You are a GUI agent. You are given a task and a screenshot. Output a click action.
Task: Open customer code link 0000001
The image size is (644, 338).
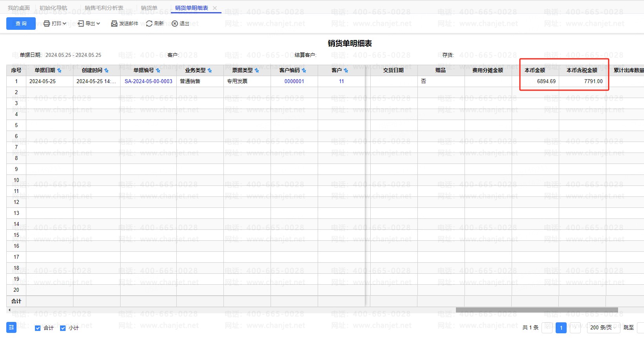click(295, 81)
